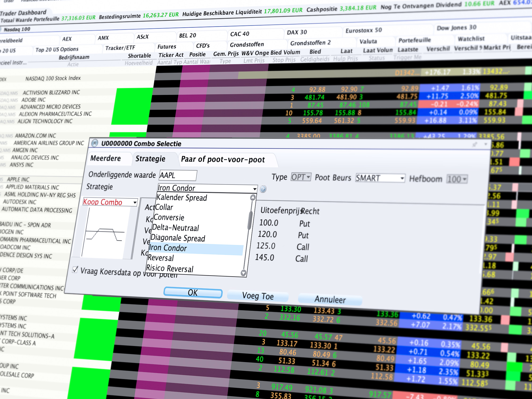Click the Uitoefenprijs 100.0 cell
Image resolution: width=532 pixels, height=399 pixels.
pos(269,223)
